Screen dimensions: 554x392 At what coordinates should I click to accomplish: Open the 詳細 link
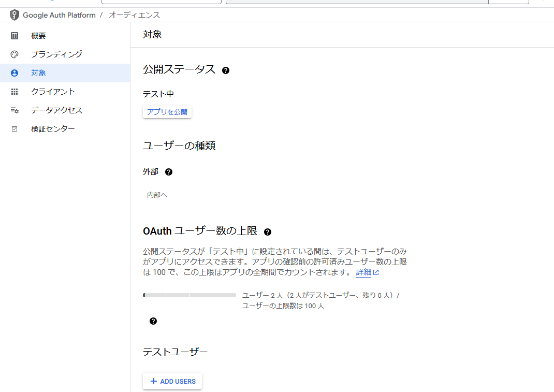[x=363, y=272]
